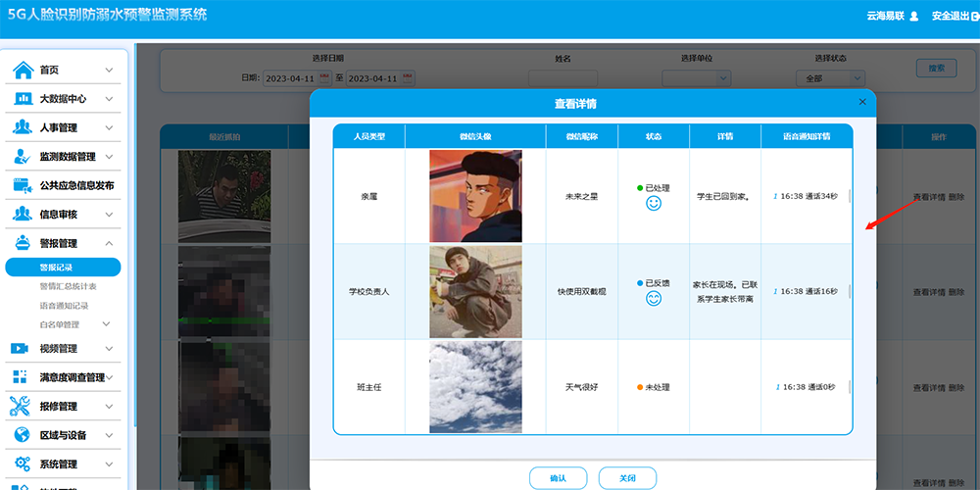Click the 人事管理 people icon
This screenshot has width=980, height=490.
pos(22,127)
